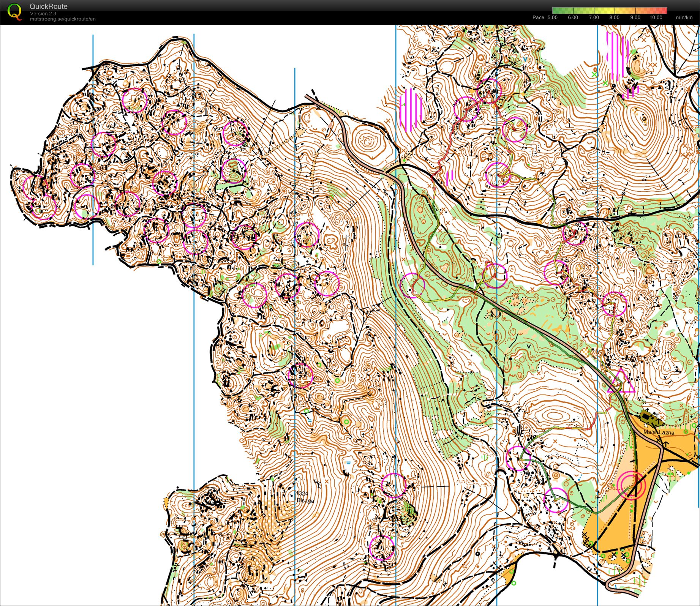Click the 1324 elevation label
Screen dimensions: 700x606
coord(302,493)
